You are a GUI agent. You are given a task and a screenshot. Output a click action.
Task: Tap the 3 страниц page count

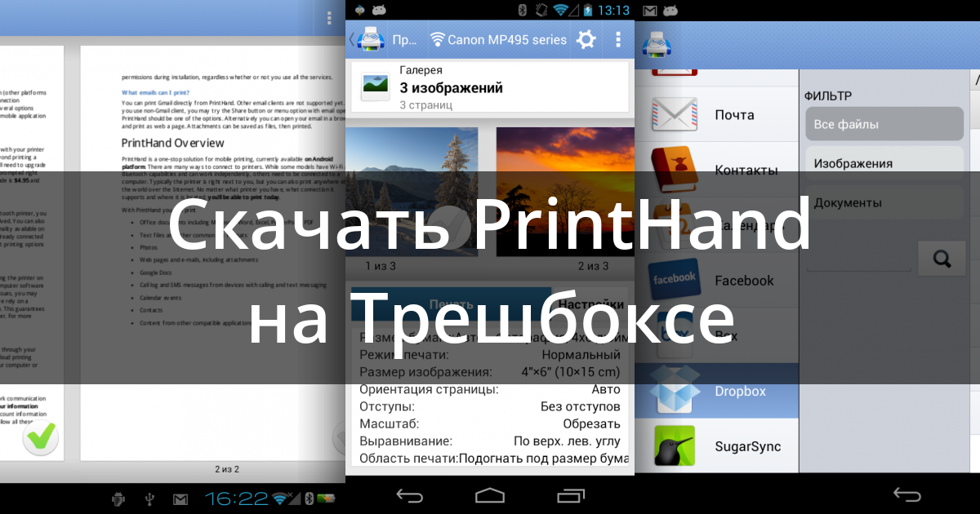[x=426, y=105]
